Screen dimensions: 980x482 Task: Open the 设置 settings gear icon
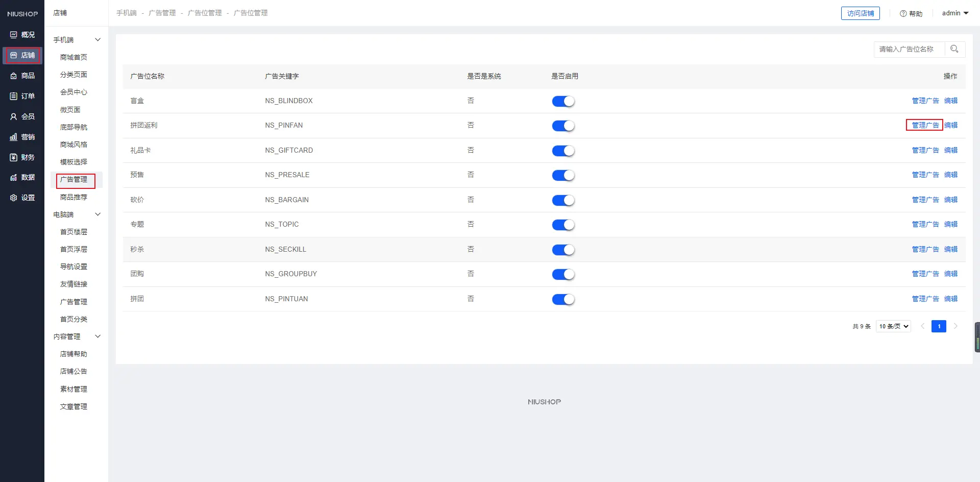14,198
